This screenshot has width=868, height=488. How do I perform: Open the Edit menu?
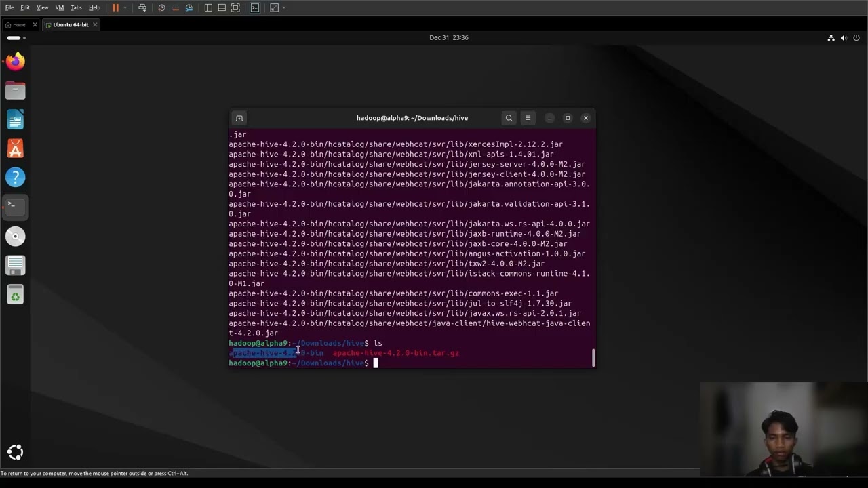coord(25,7)
